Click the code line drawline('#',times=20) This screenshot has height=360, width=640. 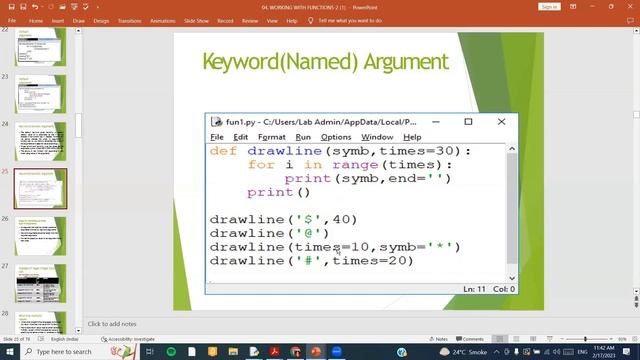pos(311,260)
